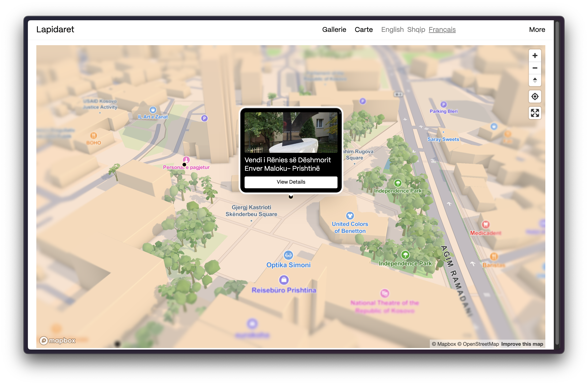Close the monument popup
The image size is (588, 385).
[x=340, y=113]
